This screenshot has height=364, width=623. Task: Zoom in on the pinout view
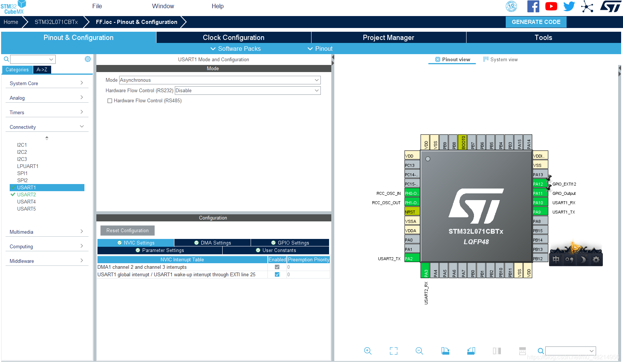pos(368,351)
